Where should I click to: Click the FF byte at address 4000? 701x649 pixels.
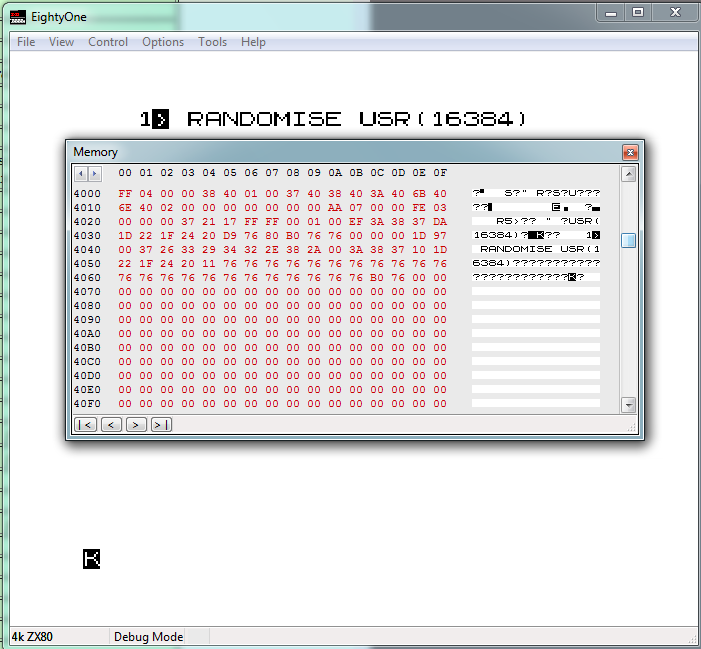click(x=125, y=194)
